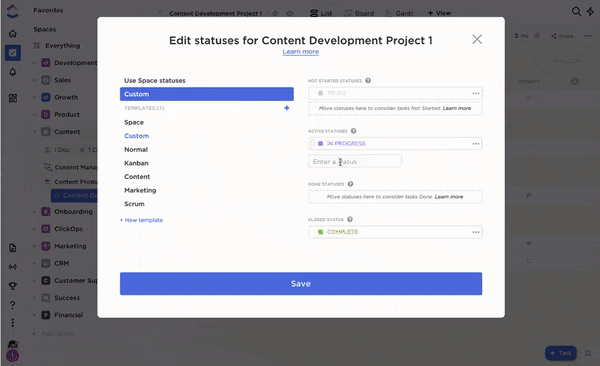Collapse the Content space in sidebar
The image size is (600, 366).
click(x=34, y=132)
